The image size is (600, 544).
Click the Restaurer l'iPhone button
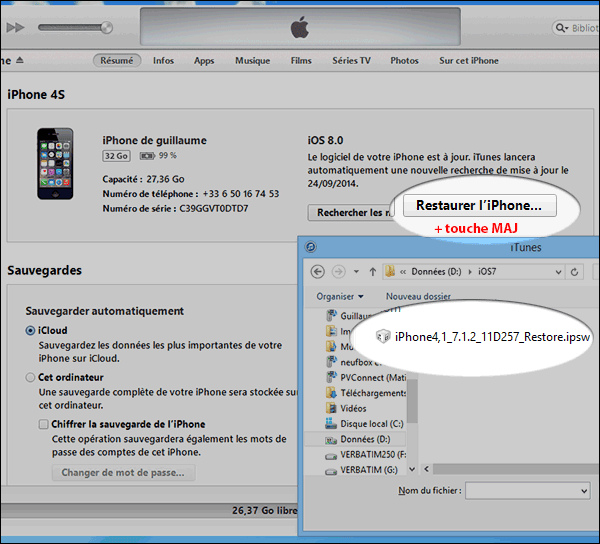[479, 205]
